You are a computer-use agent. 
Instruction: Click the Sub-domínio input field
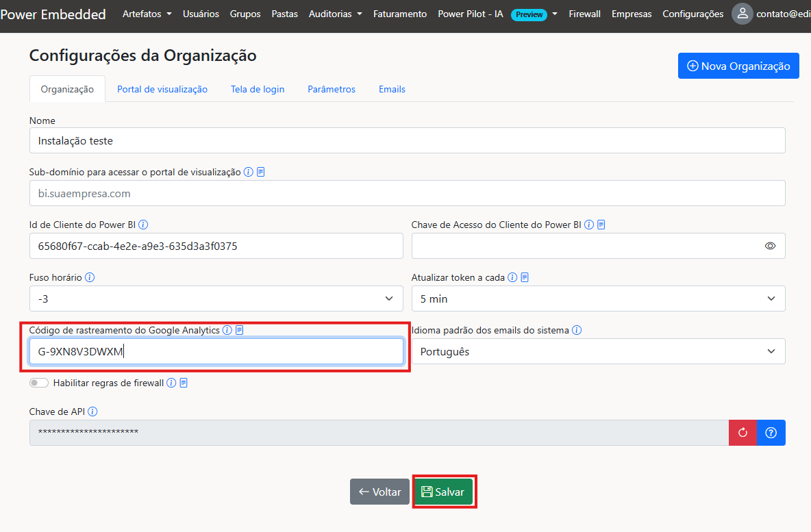coord(407,193)
